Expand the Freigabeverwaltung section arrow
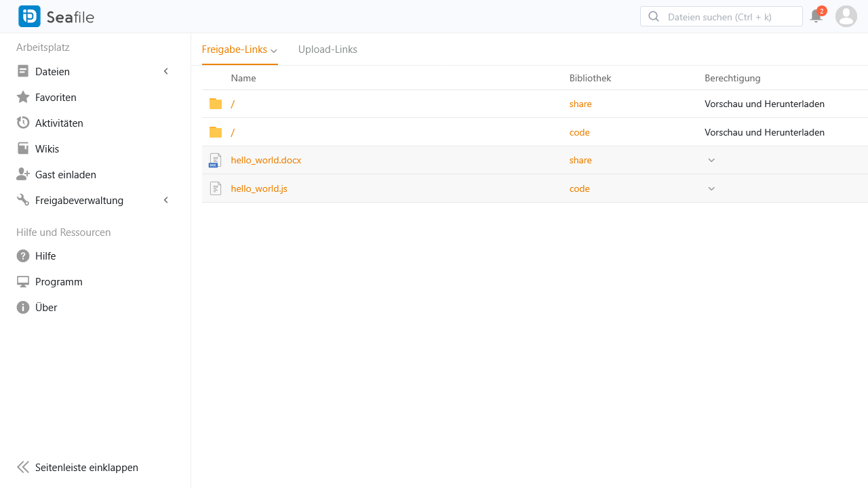 click(166, 201)
